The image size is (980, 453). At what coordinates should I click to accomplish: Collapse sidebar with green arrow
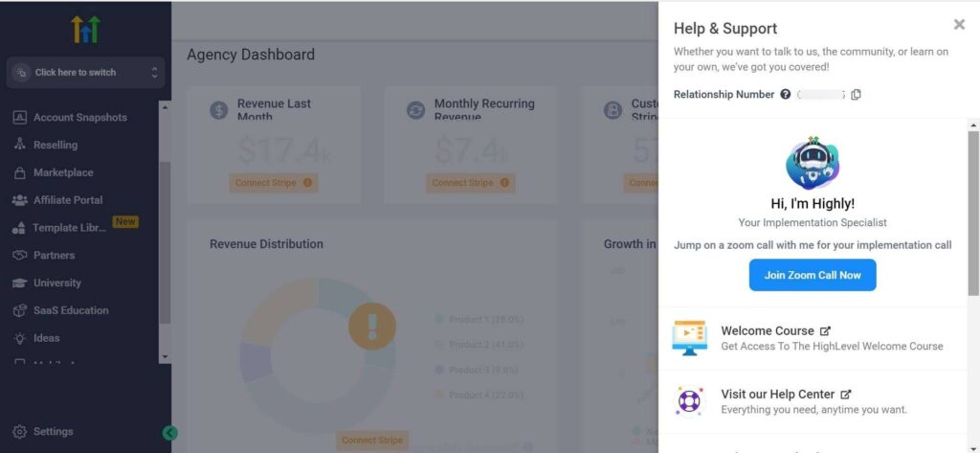pos(170,433)
